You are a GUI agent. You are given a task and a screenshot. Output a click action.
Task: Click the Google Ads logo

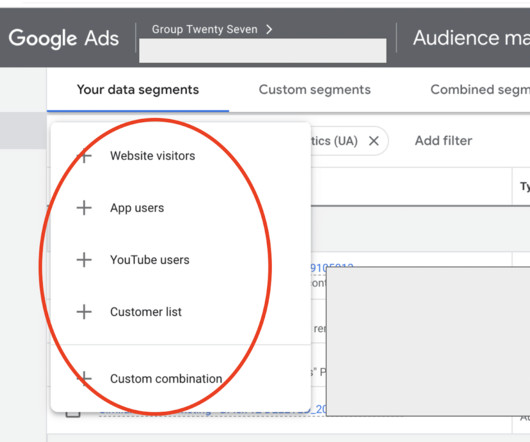point(64,38)
